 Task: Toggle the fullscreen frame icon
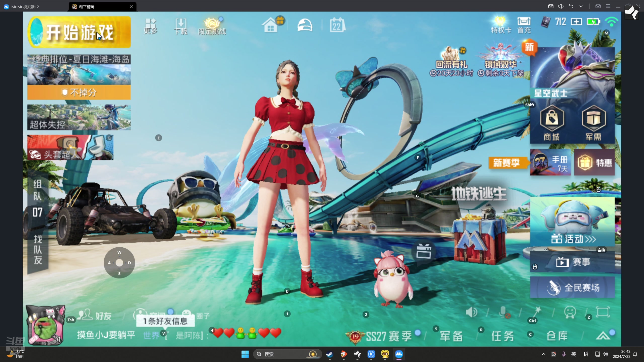(x=603, y=312)
